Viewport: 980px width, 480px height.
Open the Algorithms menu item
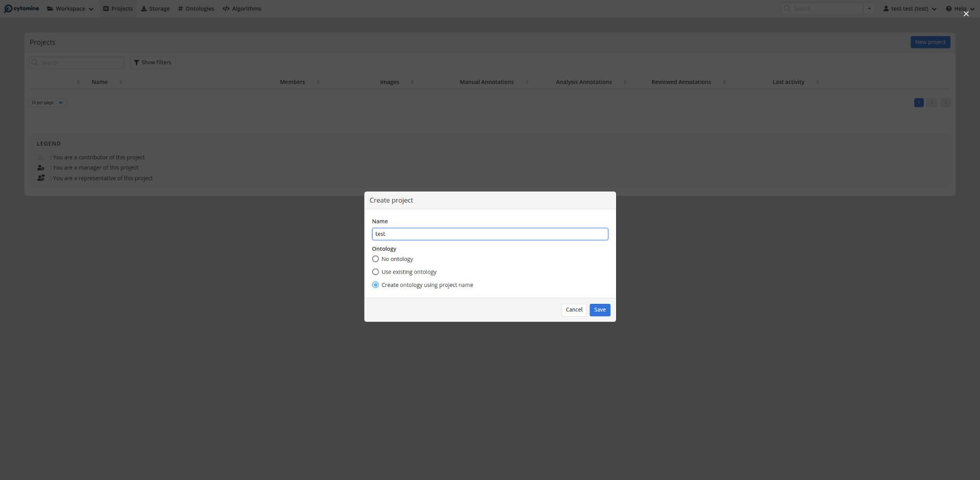[x=242, y=8]
